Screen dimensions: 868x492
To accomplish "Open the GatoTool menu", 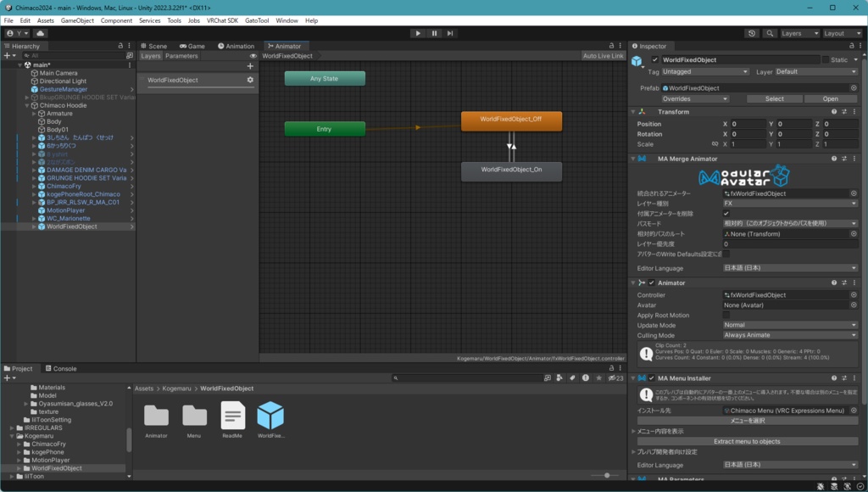I will click(256, 20).
